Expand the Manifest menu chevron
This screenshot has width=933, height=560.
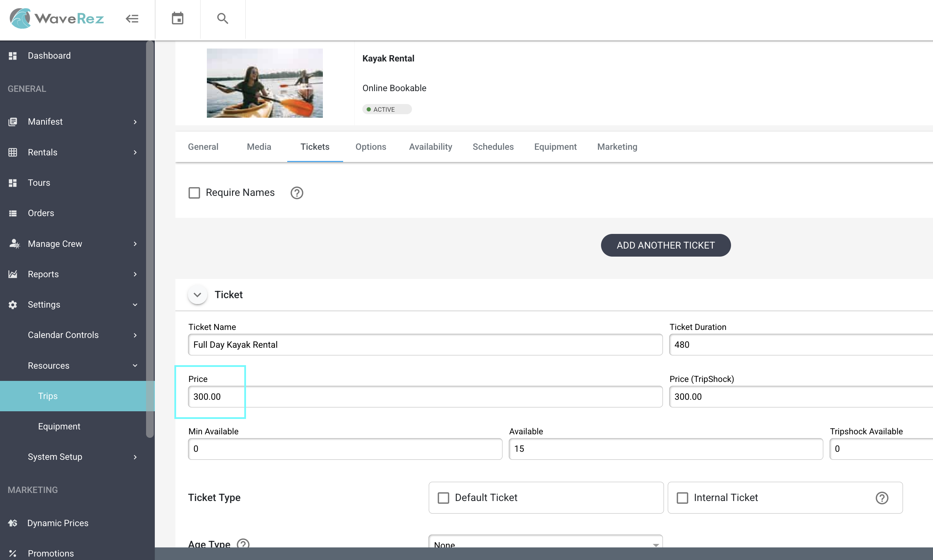(x=135, y=121)
